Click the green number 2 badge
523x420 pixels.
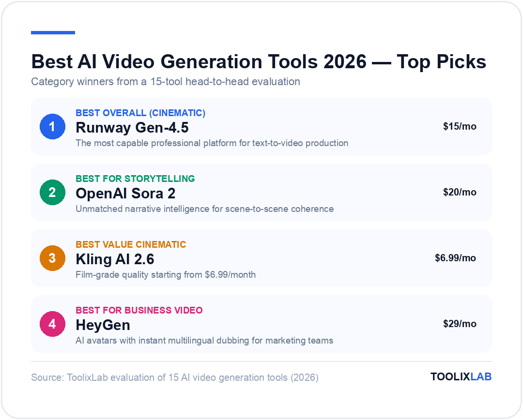pyautogui.click(x=52, y=192)
